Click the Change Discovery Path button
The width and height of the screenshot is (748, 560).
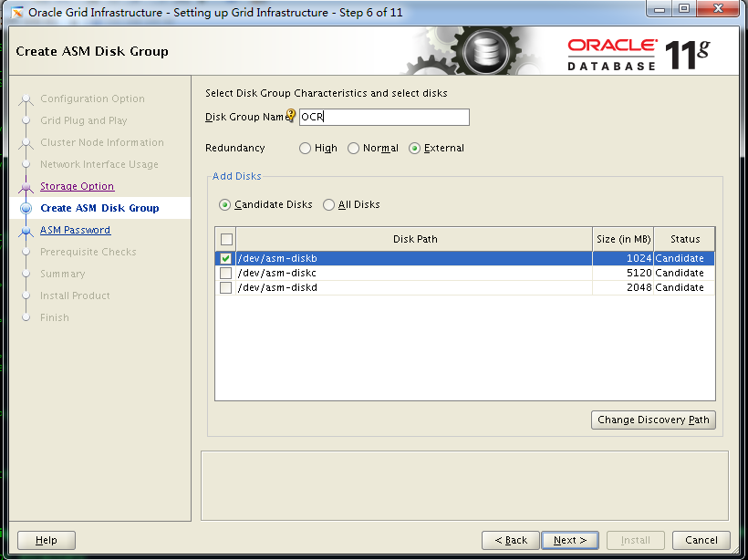tap(653, 420)
